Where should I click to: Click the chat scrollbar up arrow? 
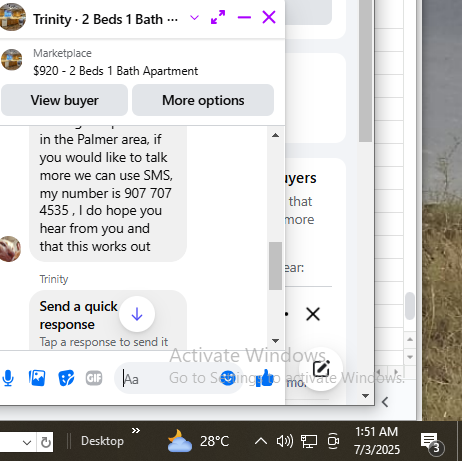point(275,135)
